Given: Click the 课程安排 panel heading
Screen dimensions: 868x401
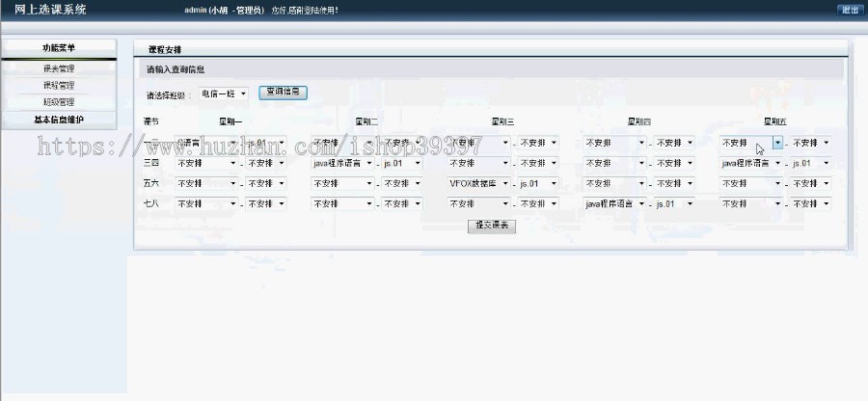Looking at the screenshot, I should click(x=165, y=50).
